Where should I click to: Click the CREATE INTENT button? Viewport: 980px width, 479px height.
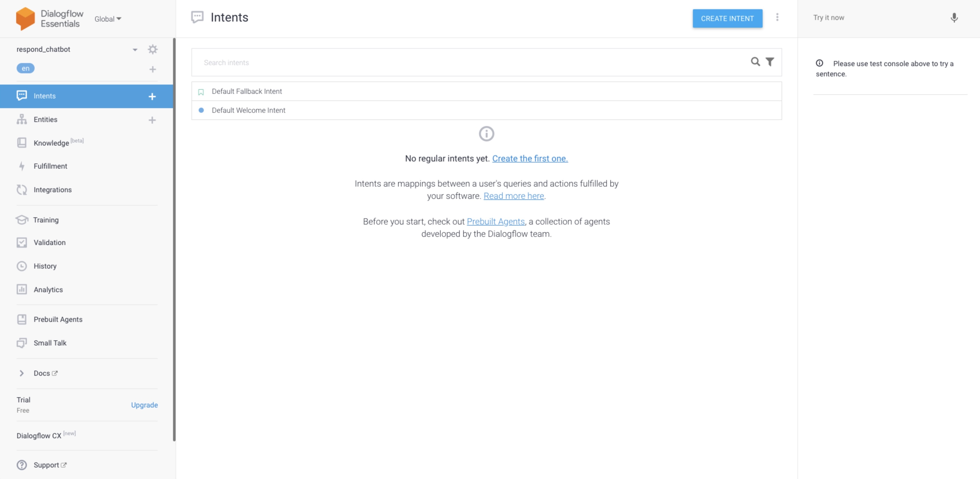point(728,18)
